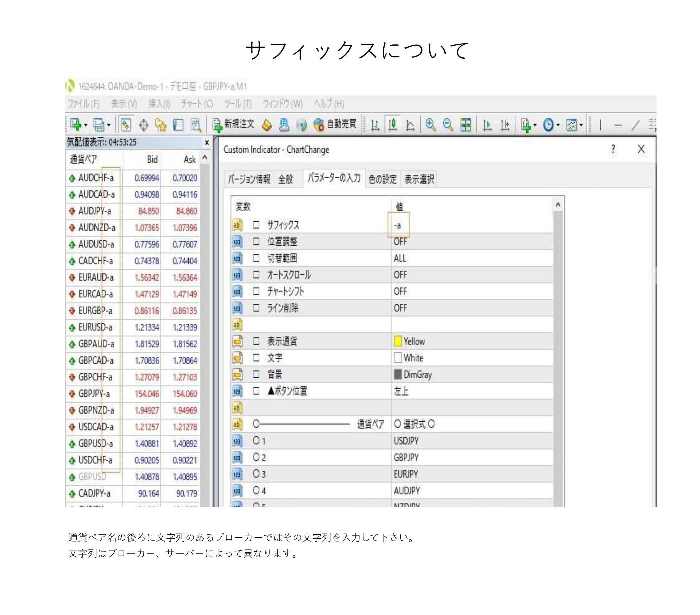Switch to the 色の設定 tab
The height and width of the screenshot is (615, 700).
tap(382, 179)
